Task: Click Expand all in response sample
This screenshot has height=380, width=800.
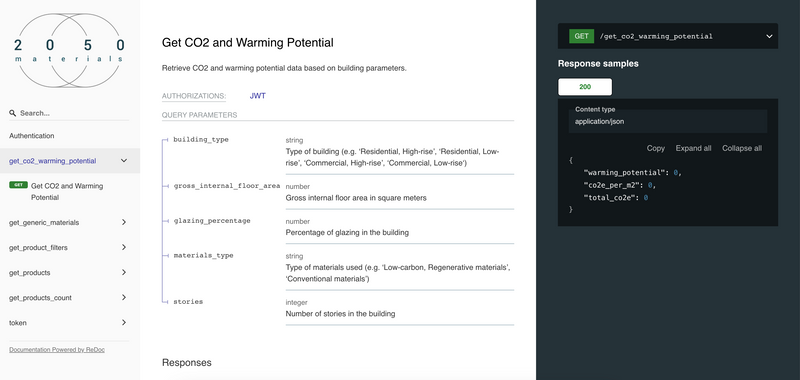Action: click(x=693, y=148)
